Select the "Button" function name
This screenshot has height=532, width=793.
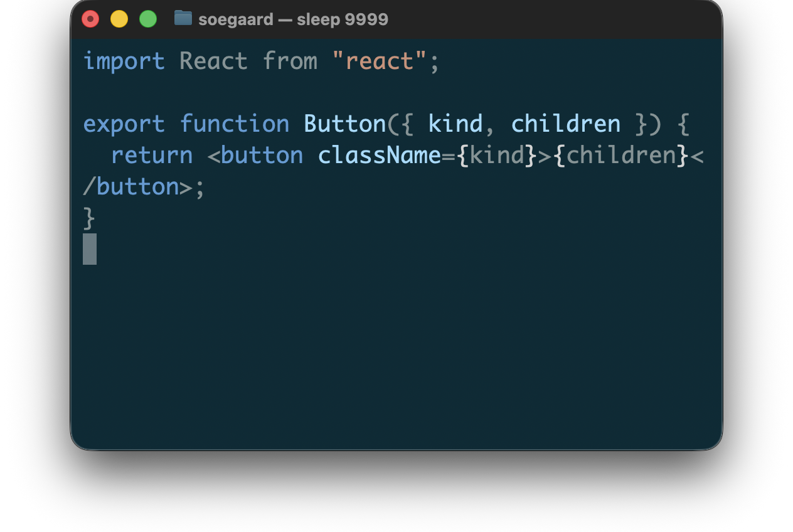coord(344,124)
